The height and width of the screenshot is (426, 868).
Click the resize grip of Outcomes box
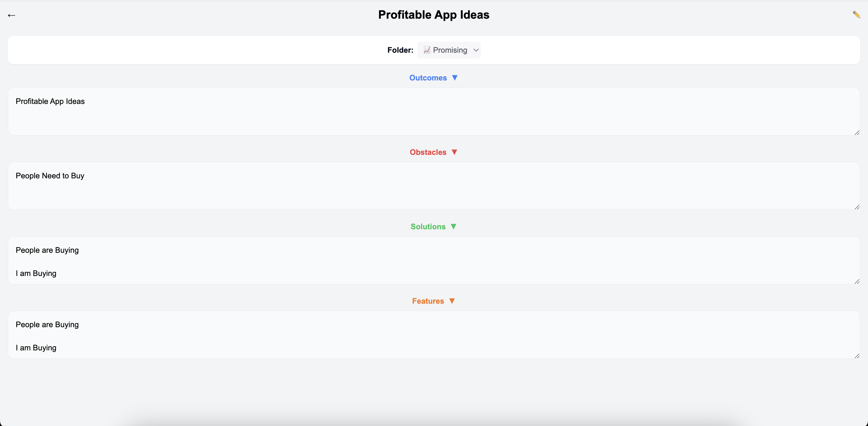click(857, 133)
